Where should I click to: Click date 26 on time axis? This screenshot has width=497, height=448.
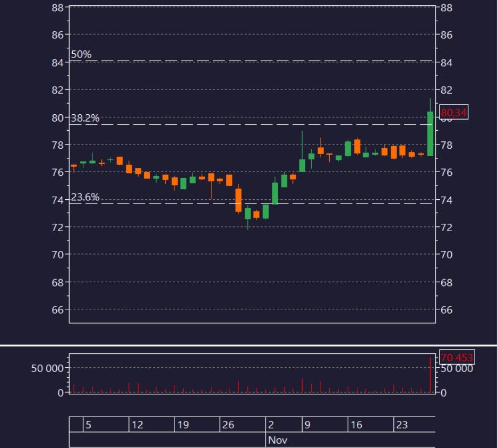[228, 425]
